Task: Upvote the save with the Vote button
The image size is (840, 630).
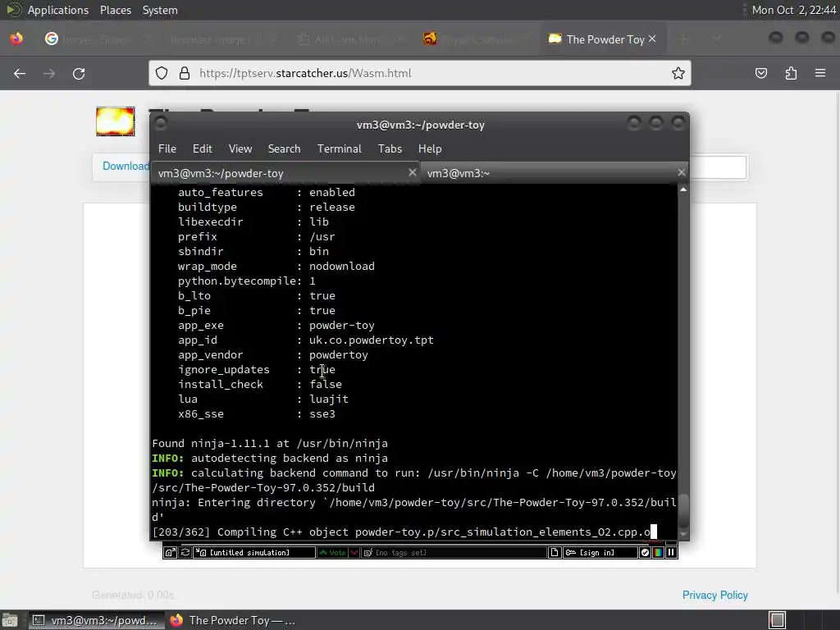Action: coord(333,552)
